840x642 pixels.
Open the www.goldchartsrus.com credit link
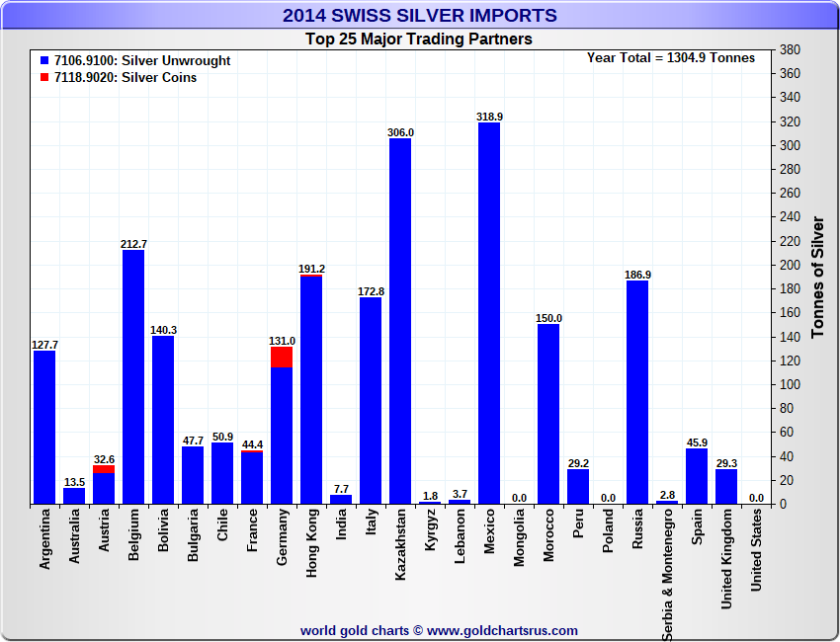[x=502, y=631]
